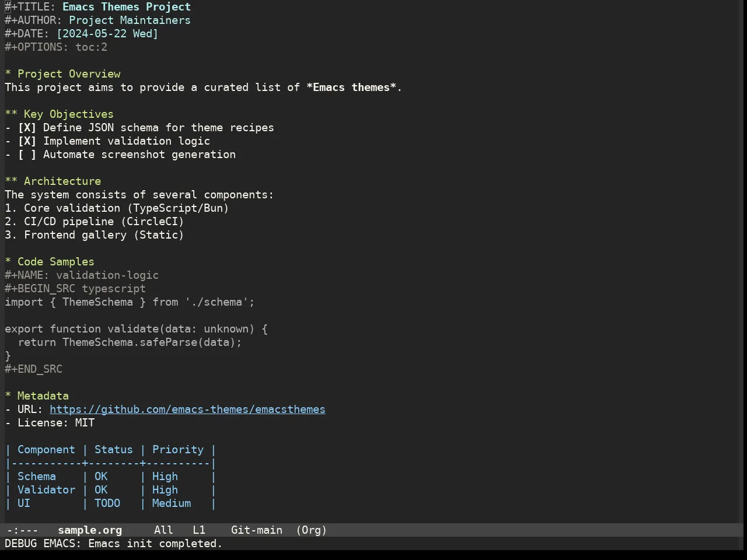Click 'Git-main' version control indicator
Viewport: 747px width, 560px height.
point(257,530)
